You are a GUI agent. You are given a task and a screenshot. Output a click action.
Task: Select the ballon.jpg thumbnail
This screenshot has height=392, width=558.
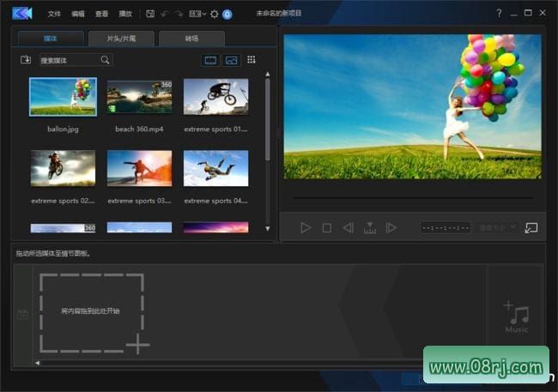pos(63,97)
